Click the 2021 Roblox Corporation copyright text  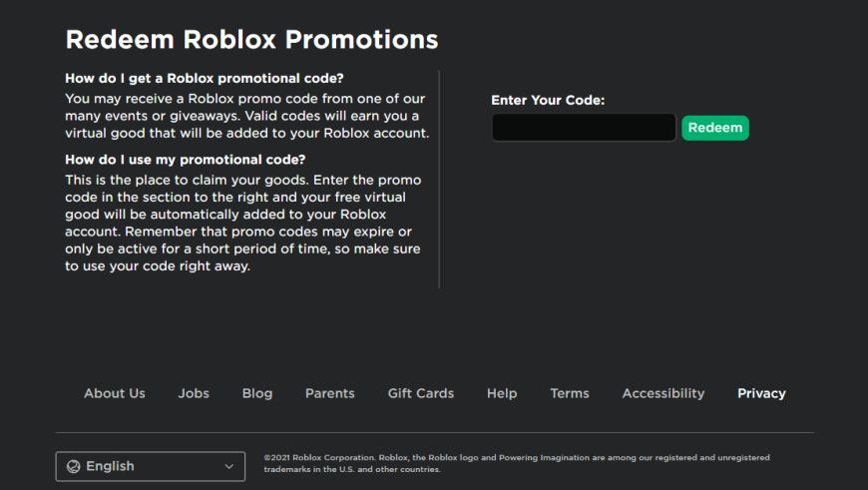(517, 463)
